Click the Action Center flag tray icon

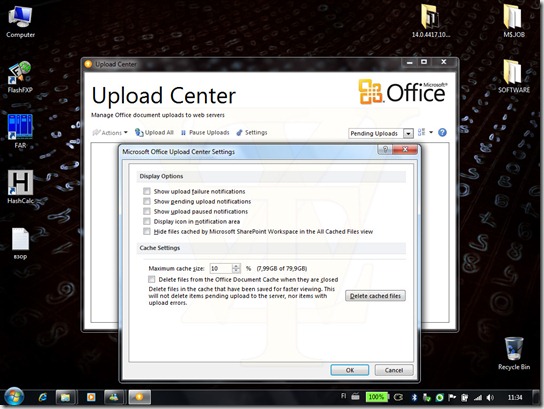pyautogui.click(x=452, y=397)
